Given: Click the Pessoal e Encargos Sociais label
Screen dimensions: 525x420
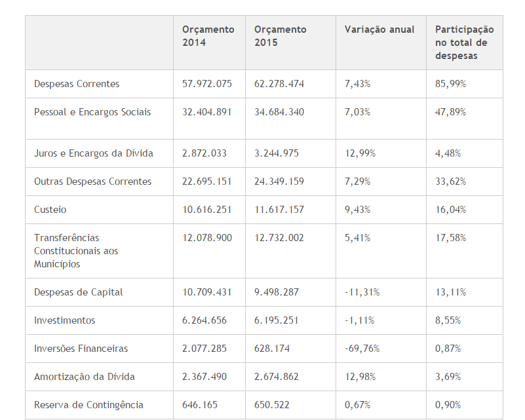Looking at the screenshot, I should point(92,112).
